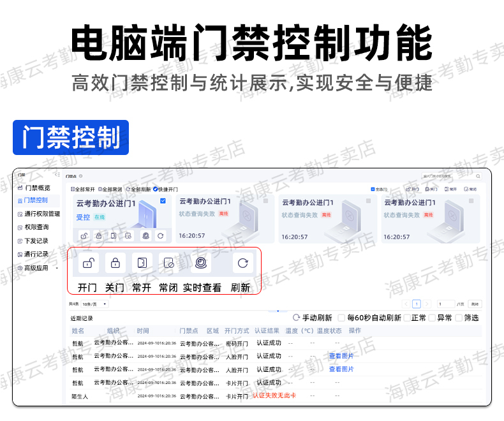Screen dimensions: 504x421
Task: Click the batch 常开 button beside 全选(1)
Action: pyautogui.click(x=450, y=189)
